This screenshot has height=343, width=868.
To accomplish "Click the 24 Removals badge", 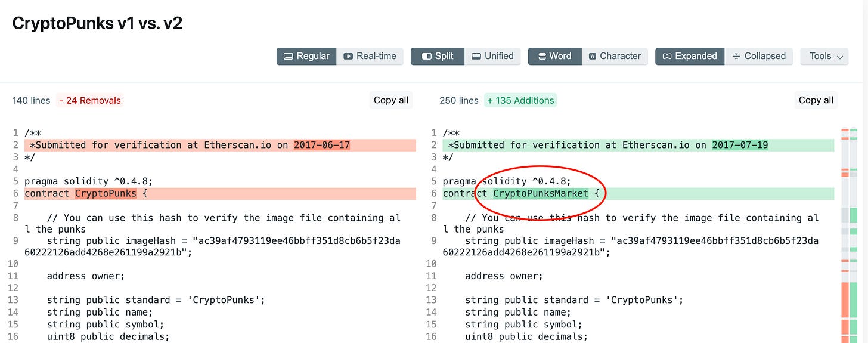I will pos(90,100).
